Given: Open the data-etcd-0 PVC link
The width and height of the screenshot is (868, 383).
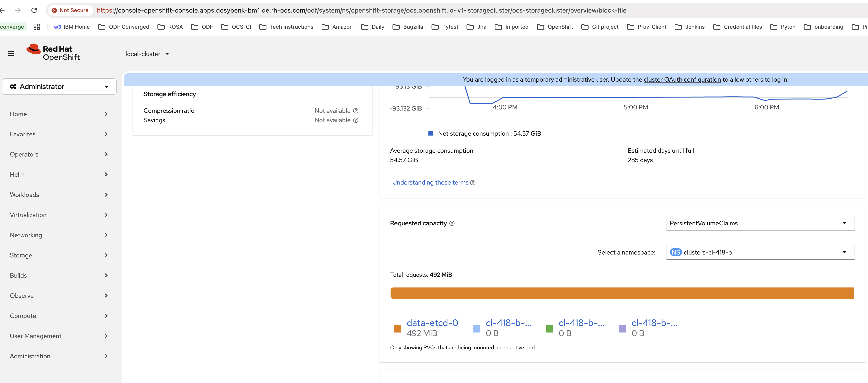Looking at the screenshot, I should click(432, 323).
